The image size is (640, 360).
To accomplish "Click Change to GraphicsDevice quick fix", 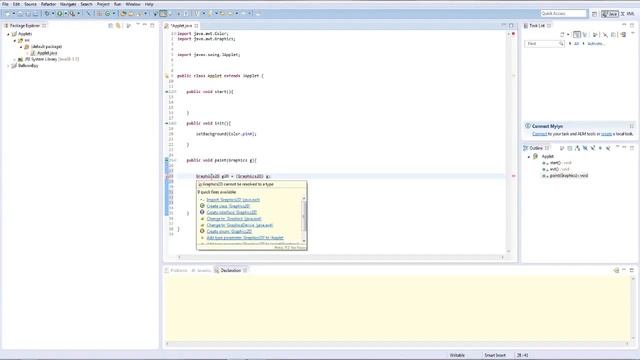I will point(240,225).
